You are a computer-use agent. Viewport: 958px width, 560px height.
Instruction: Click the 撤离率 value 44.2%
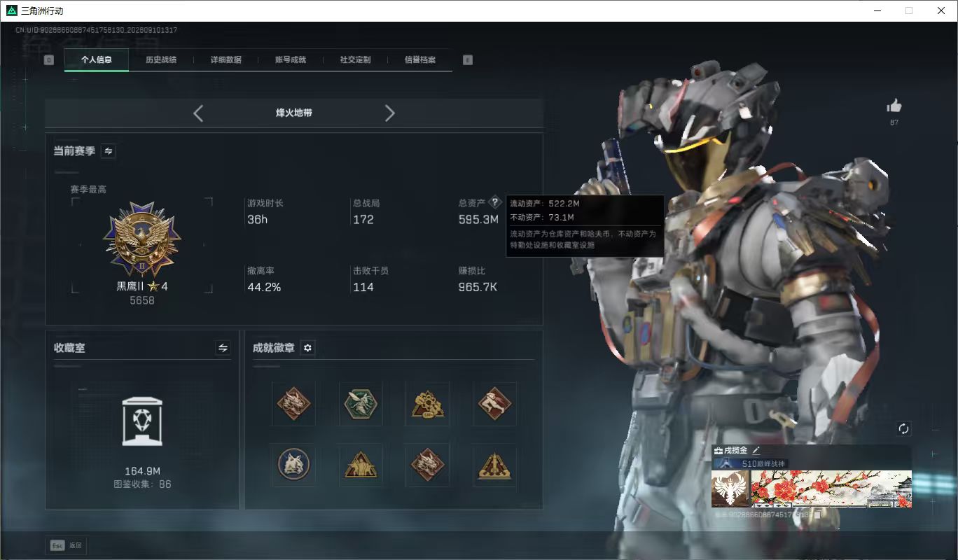264,287
